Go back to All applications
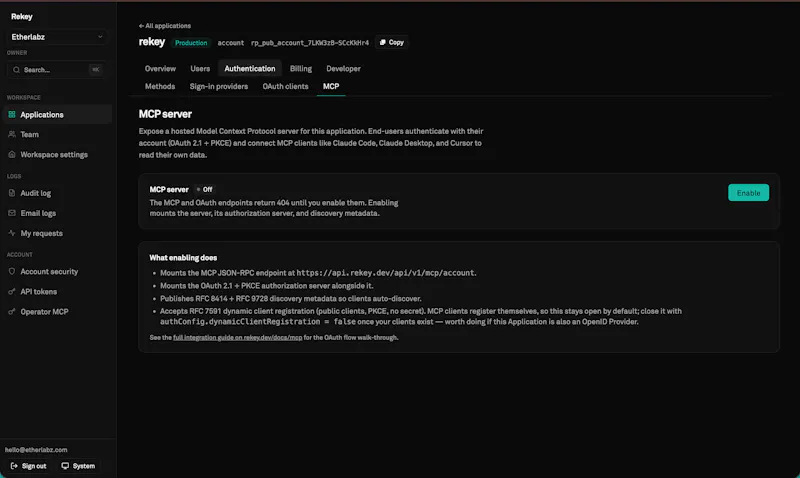 [x=165, y=26]
